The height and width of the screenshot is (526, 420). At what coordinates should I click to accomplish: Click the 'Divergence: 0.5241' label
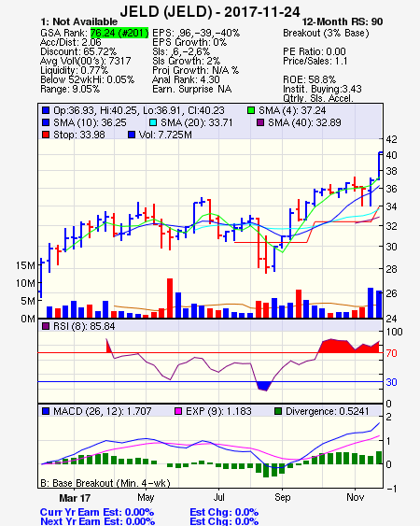pyautogui.click(x=328, y=411)
